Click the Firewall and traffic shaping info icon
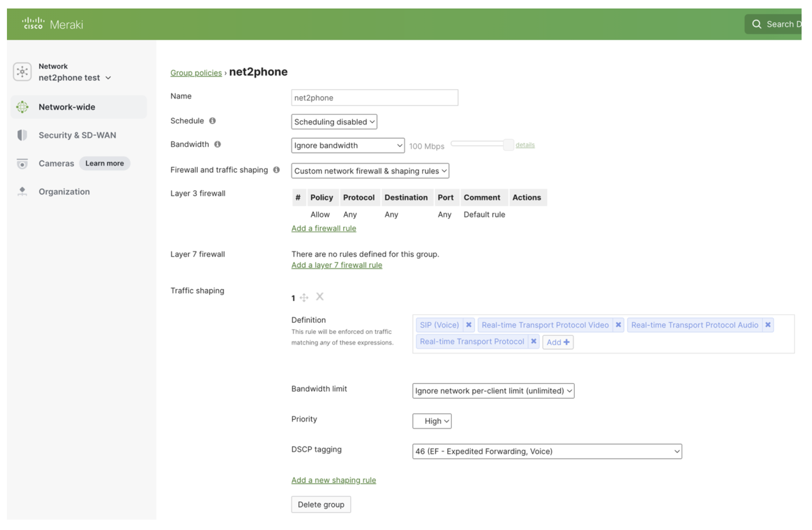 [x=276, y=170]
